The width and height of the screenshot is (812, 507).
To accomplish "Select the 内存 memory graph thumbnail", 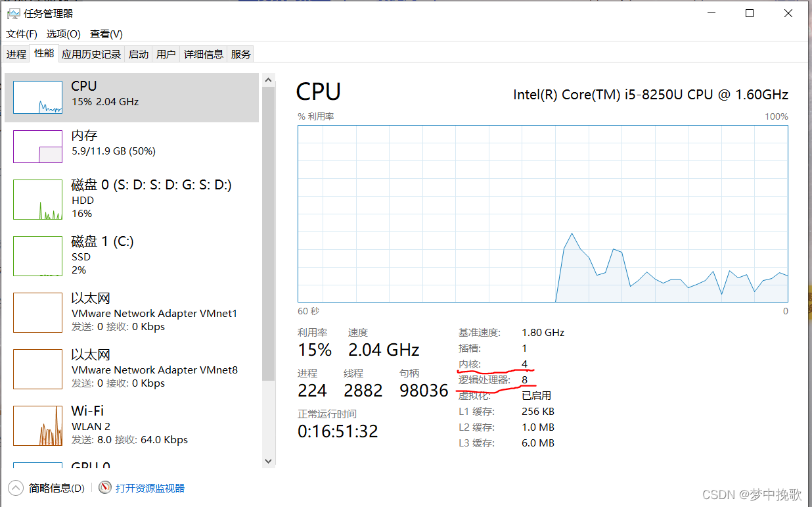I will [x=37, y=147].
